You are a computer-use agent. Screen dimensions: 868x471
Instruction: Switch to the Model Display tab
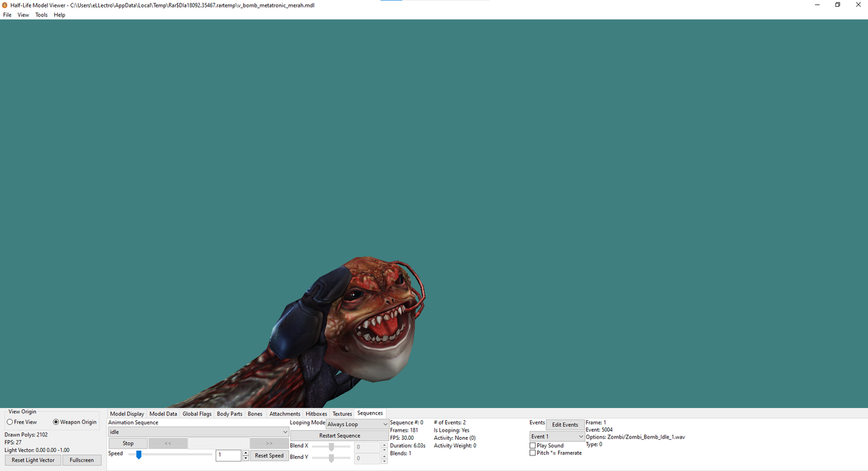pos(127,413)
